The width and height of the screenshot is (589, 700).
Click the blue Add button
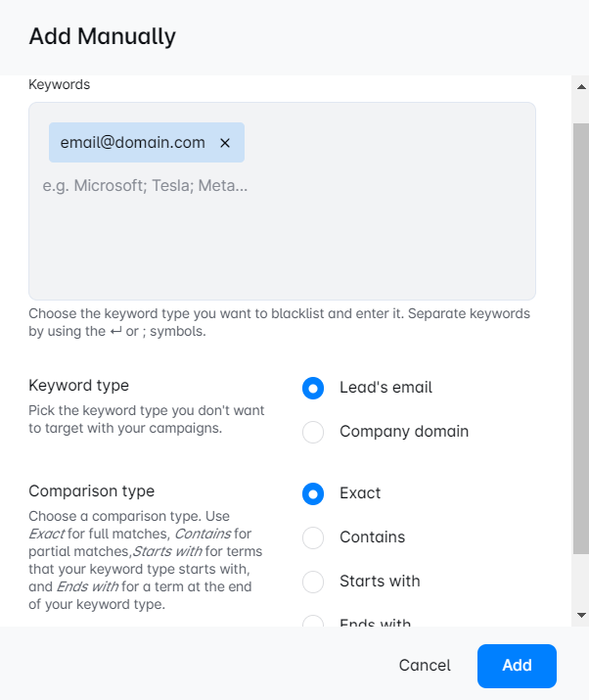pyautogui.click(x=517, y=666)
